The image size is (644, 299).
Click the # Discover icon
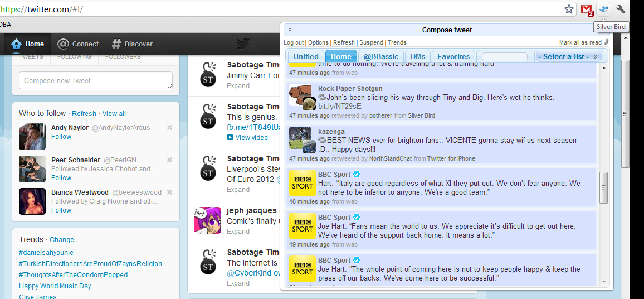(x=116, y=44)
